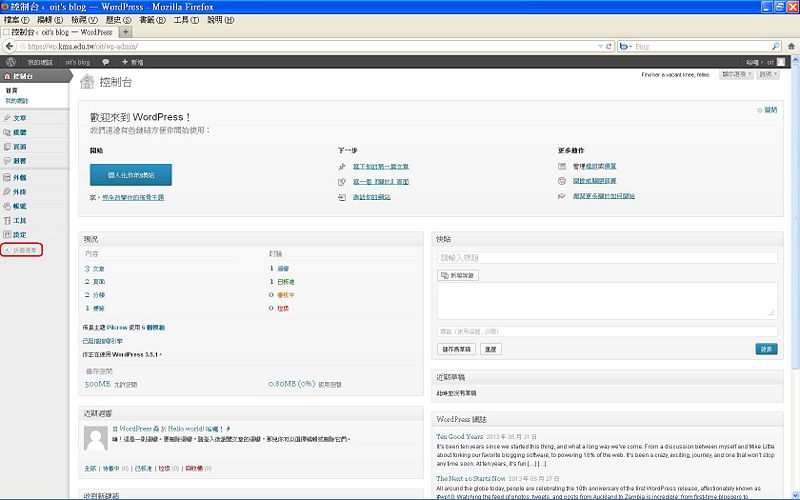Click the commenter avatar in 近期迴響
800x500 pixels.
pyautogui.click(x=95, y=439)
